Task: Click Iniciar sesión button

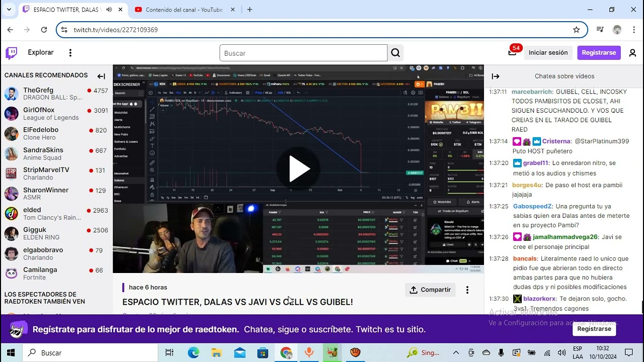Action: (548, 53)
